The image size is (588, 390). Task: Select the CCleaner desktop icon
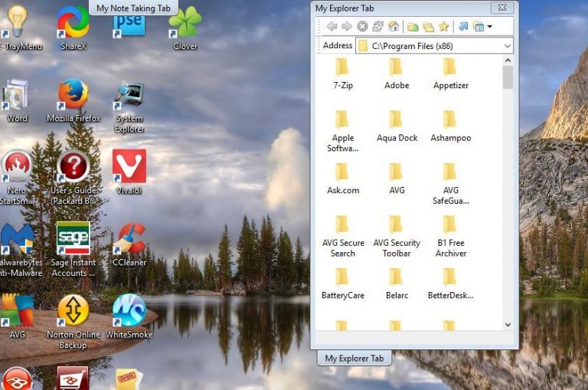[x=129, y=244]
